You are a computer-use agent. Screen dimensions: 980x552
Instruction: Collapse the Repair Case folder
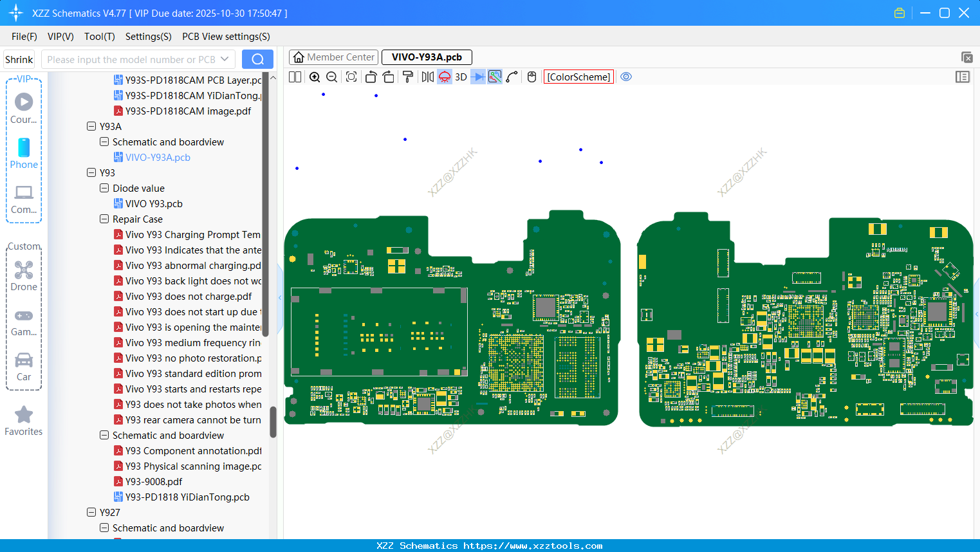(x=104, y=219)
